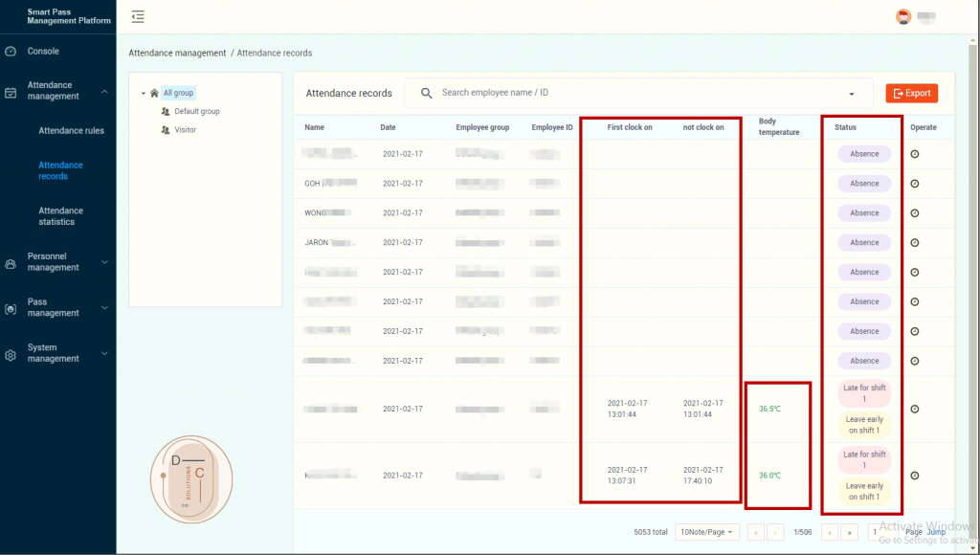Open the 10Note/Page page size dropdown

(706, 532)
